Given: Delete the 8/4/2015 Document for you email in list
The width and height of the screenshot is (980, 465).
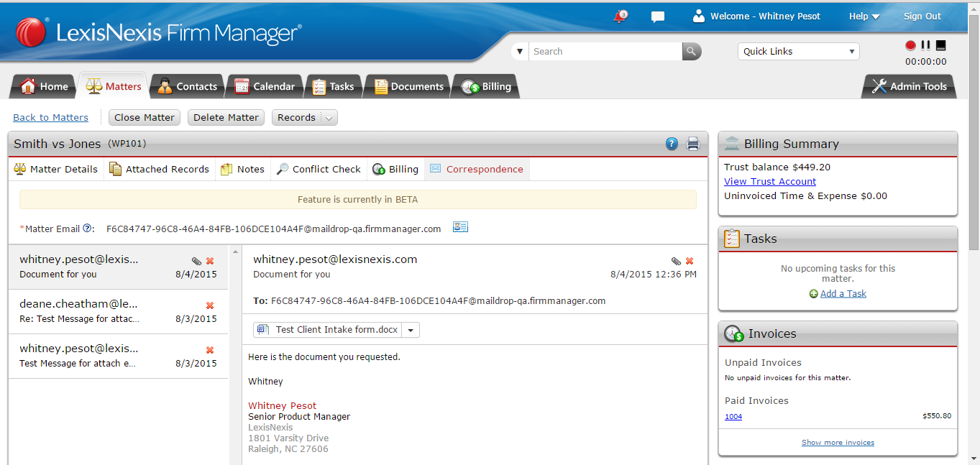Looking at the screenshot, I should click(x=210, y=261).
